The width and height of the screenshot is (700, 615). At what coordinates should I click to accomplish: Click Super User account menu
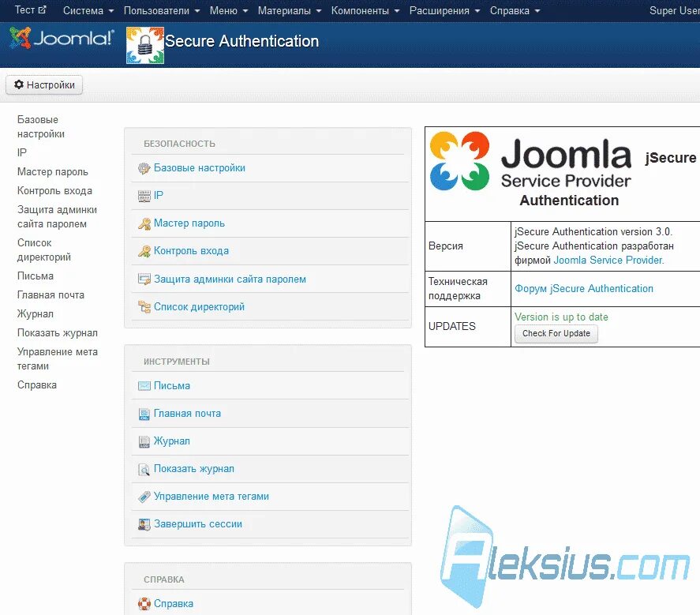click(x=674, y=11)
